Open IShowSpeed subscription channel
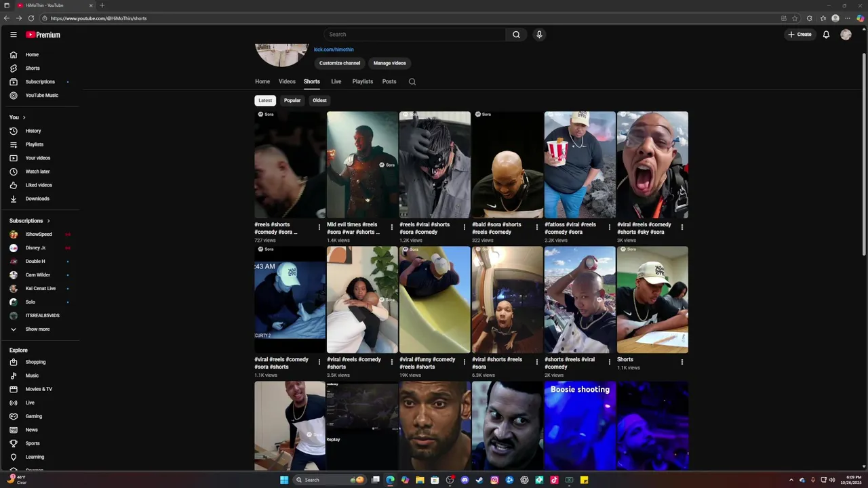This screenshot has width=868, height=488. pos(39,235)
